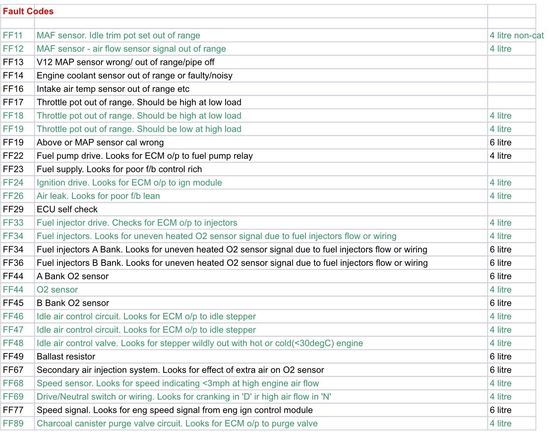
Task: Select the FF16 code cell
Action: [x=18, y=89]
